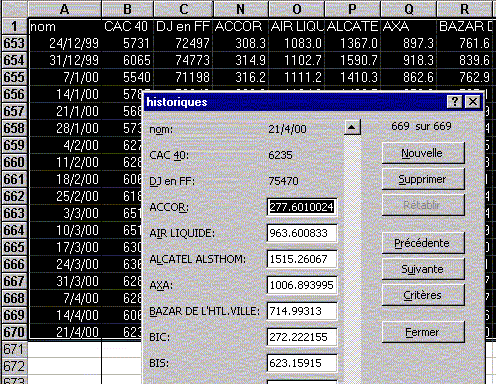Close the form with Fermer

423,332
